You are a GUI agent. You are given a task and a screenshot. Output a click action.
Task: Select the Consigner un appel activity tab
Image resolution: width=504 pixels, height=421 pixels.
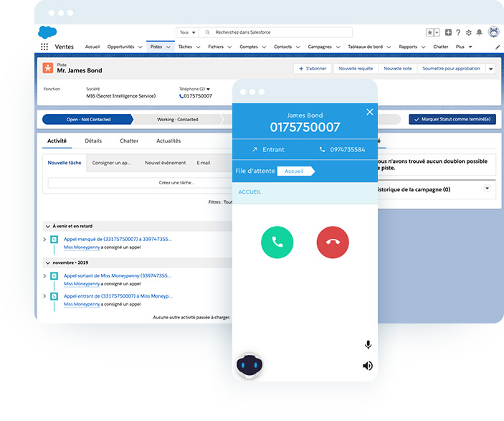point(112,163)
